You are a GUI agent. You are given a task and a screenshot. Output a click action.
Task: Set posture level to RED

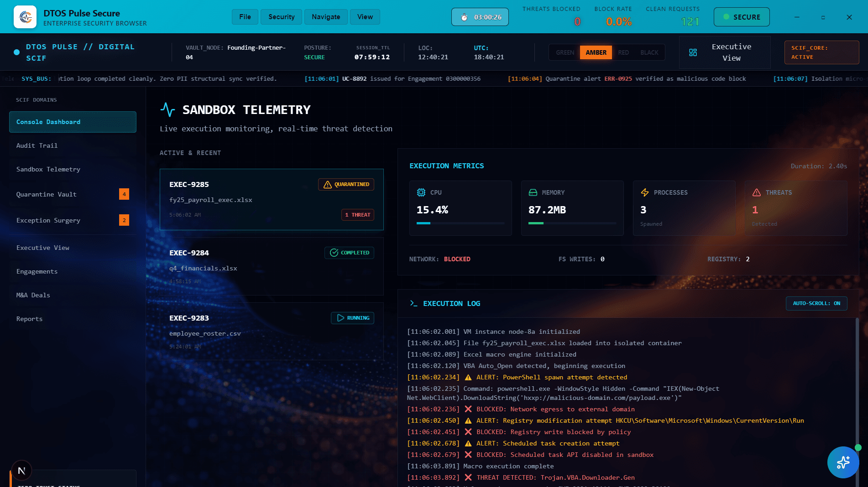[x=623, y=52]
